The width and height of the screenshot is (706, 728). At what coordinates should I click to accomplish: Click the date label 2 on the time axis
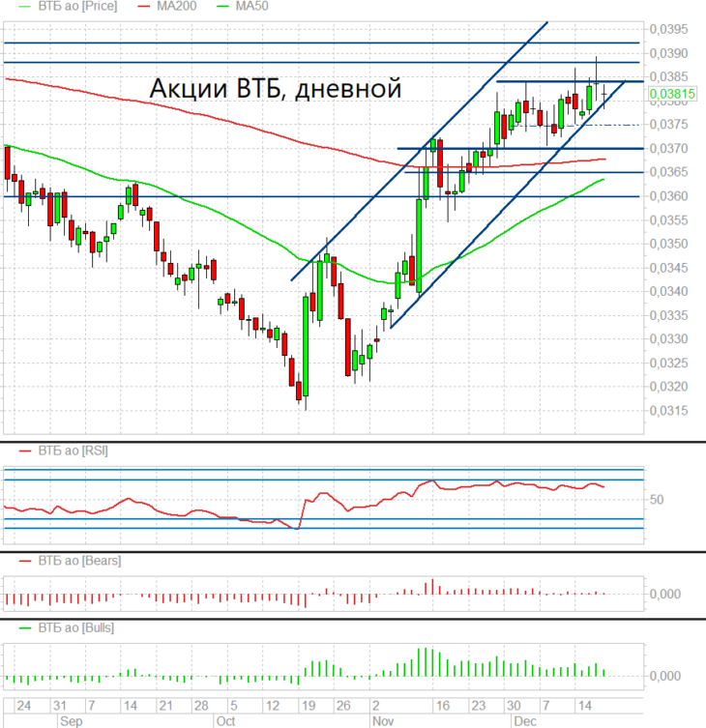376,706
